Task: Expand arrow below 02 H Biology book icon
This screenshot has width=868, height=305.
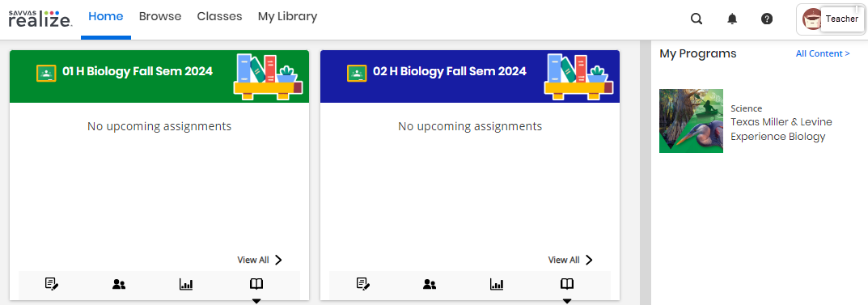Action: 567,301
